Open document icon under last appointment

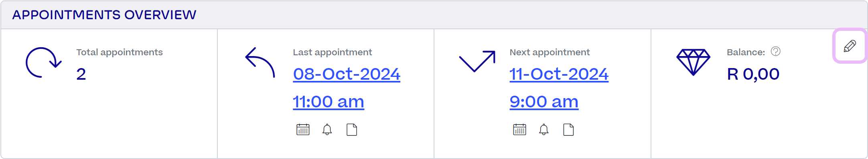click(x=352, y=130)
